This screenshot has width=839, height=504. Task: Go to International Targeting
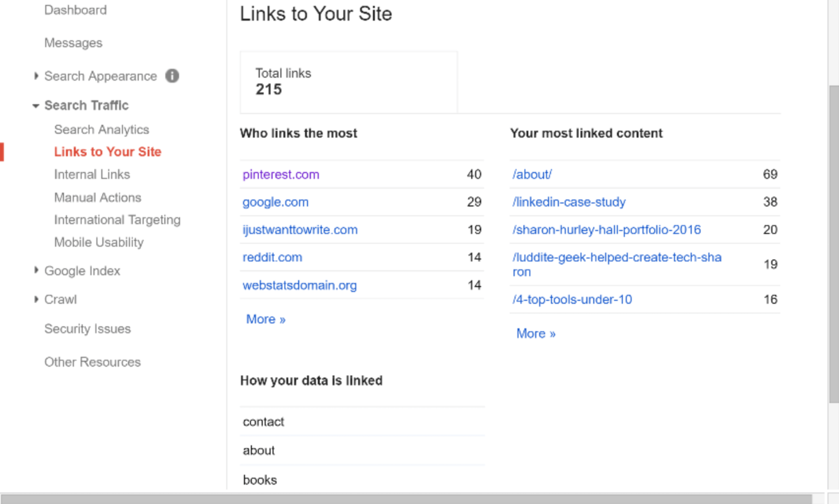click(117, 220)
